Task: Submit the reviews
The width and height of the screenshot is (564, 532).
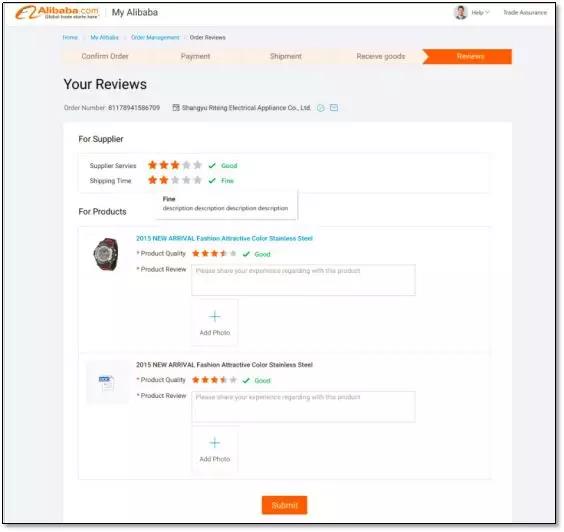Action: 284,505
